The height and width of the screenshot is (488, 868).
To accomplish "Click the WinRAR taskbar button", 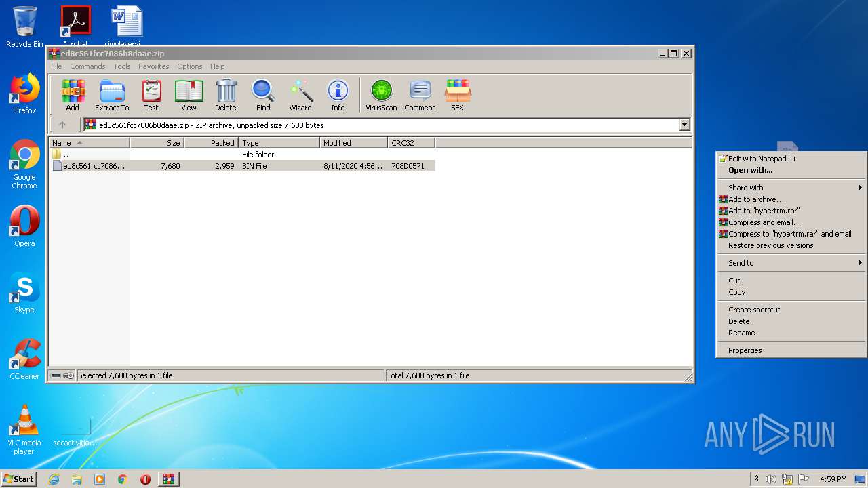I will click(x=168, y=479).
